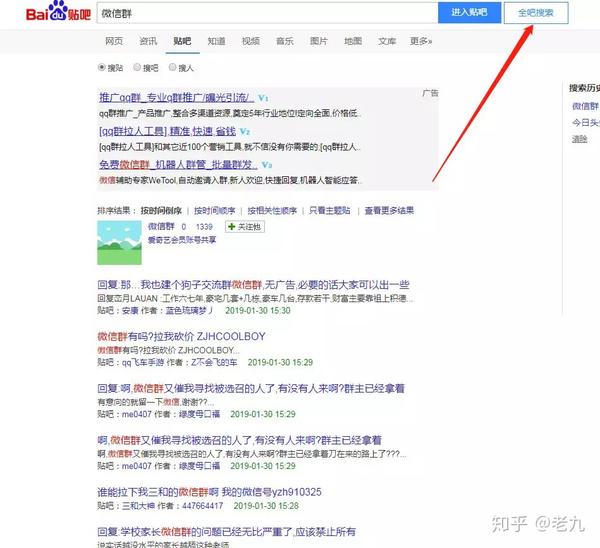Open result 谁能拉下我三和的微信群啊
This screenshot has height=548, width=600.
pos(209,492)
